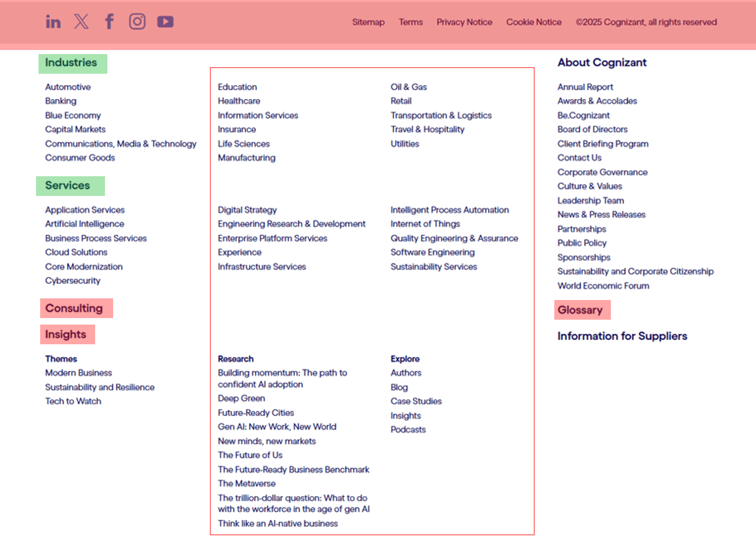Open Modern Business theme
This screenshot has width=756, height=541.
[x=78, y=373]
